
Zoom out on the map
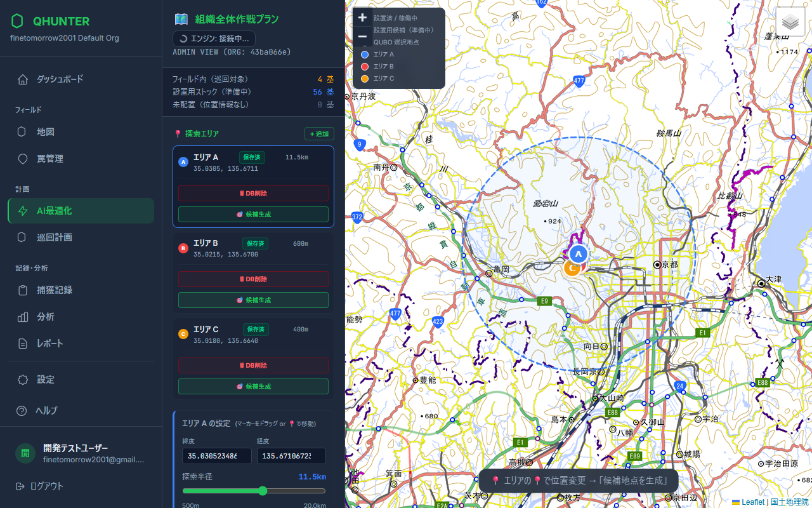pyautogui.click(x=362, y=36)
